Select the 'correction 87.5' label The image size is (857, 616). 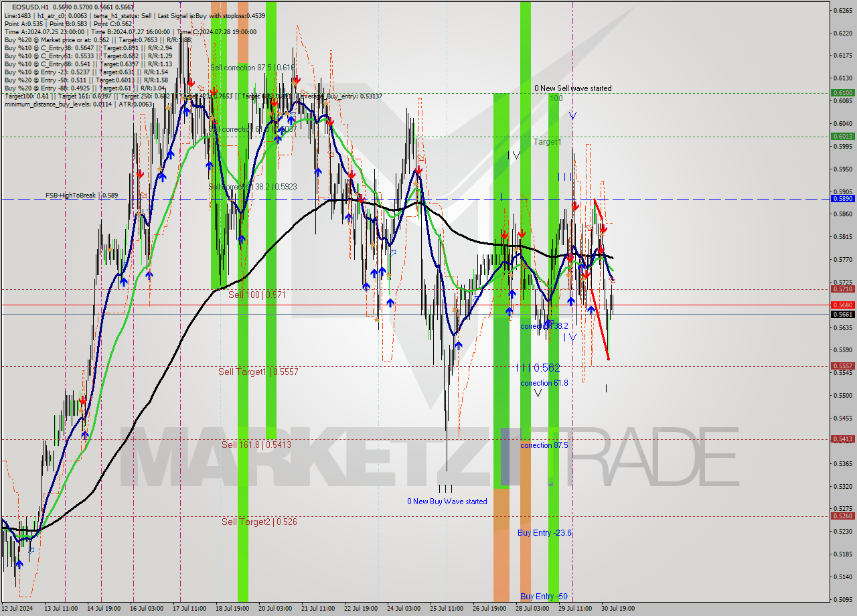tap(544, 445)
